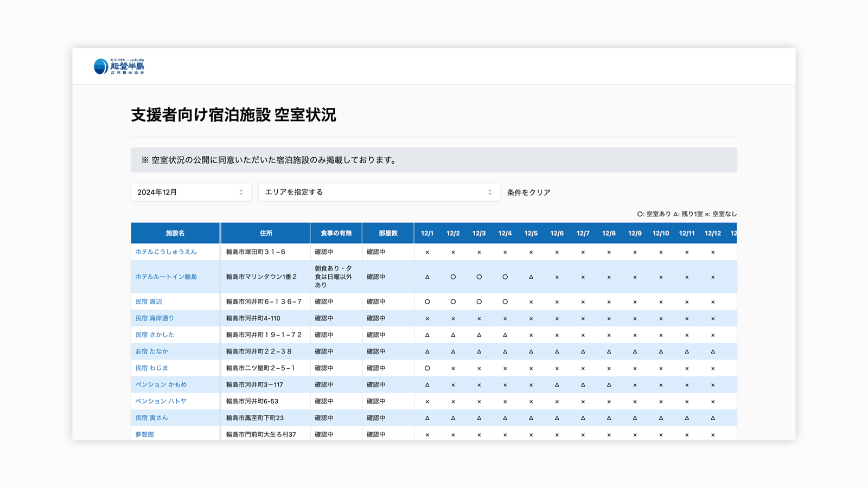Click the 住所 column header
868x488 pixels.
(x=266, y=233)
